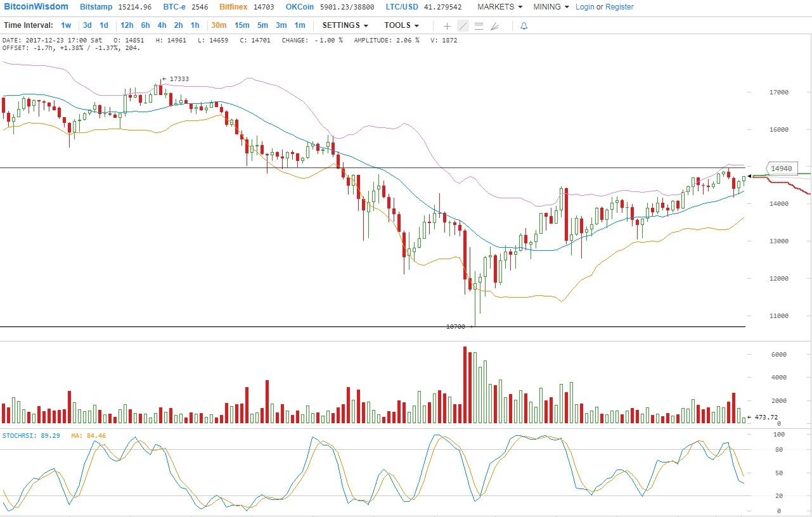Open the price alert bell
This screenshot has width=812, height=517.
coord(524,26)
